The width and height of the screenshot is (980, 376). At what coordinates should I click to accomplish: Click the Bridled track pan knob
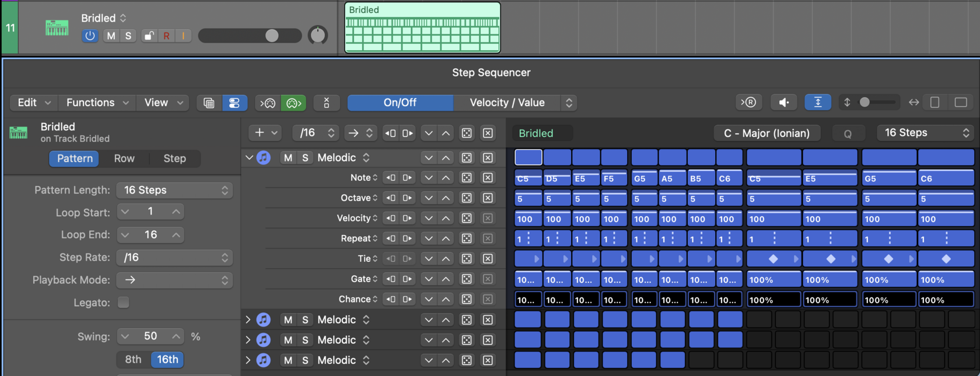coord(317,36)
